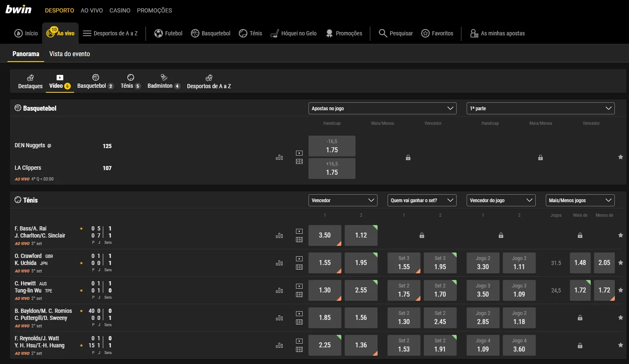Open the Apostas no jogo dropdown

point(382,108)
